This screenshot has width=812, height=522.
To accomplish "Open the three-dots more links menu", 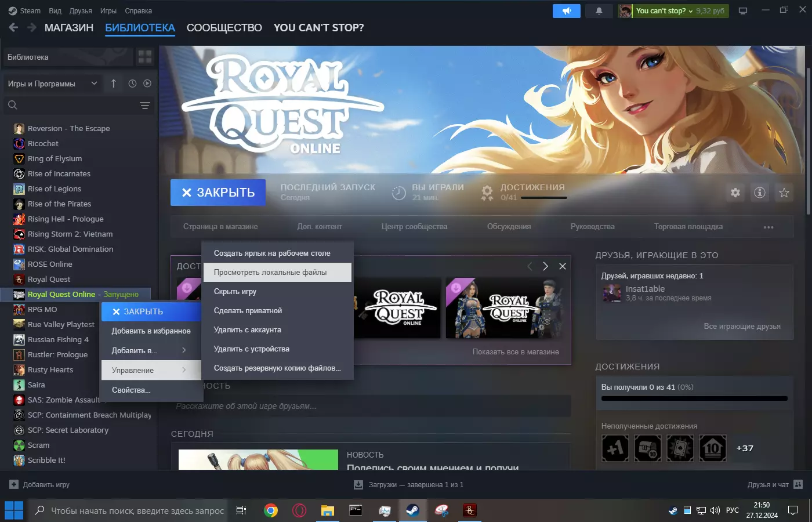I will tap(768, 227).
